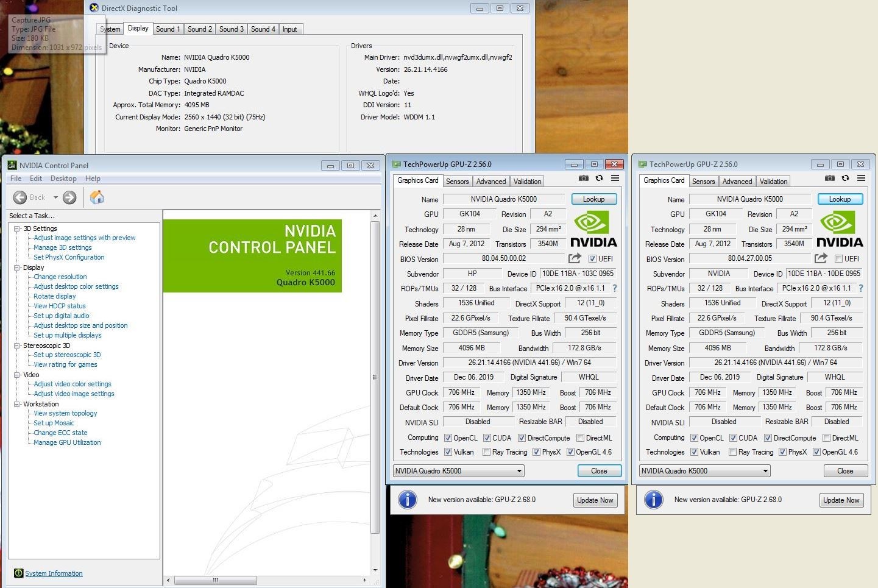This screenshot has height=588, width=878.
Task: Toggle DirectML checkbox in HP-subvendor GPU-Z
Action: click(580, 438)
